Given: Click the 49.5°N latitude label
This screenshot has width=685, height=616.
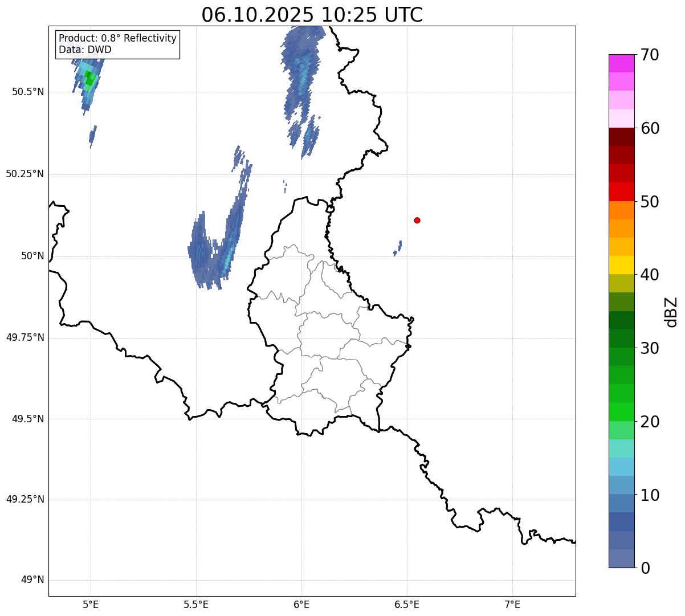Looking at the screenshot, I should [x=28, y=419].
